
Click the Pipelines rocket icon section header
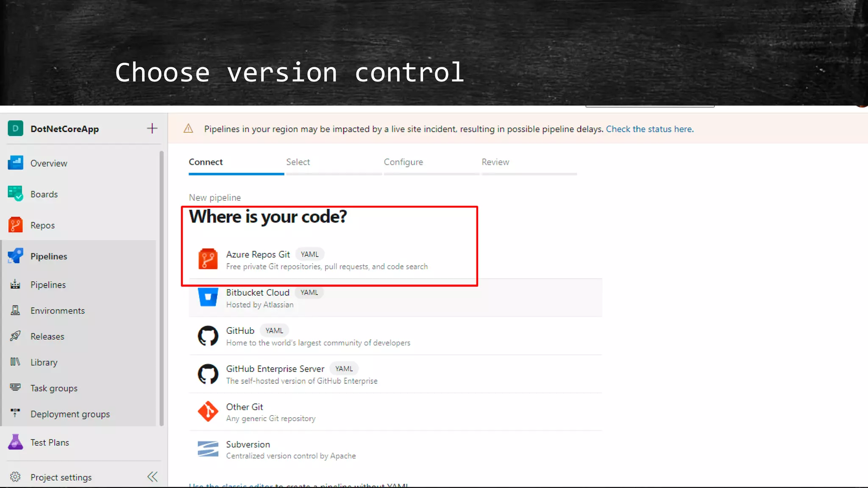pos(15,256)
